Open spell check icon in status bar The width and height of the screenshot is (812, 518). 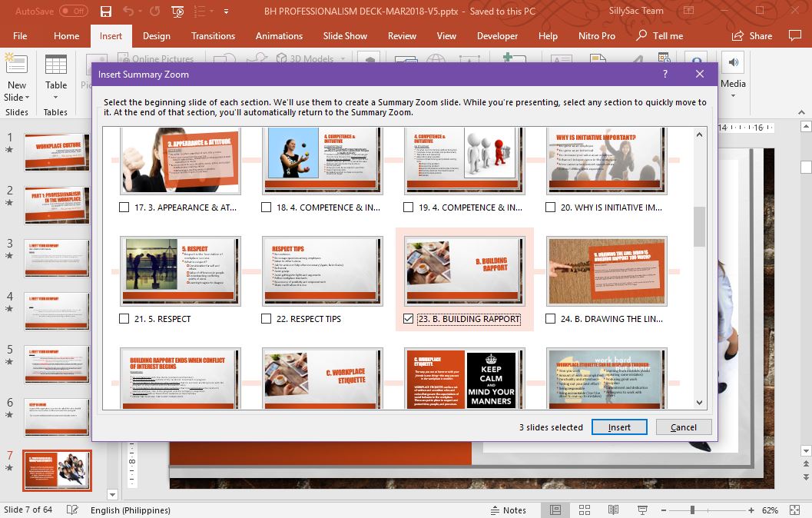[72, 510]
